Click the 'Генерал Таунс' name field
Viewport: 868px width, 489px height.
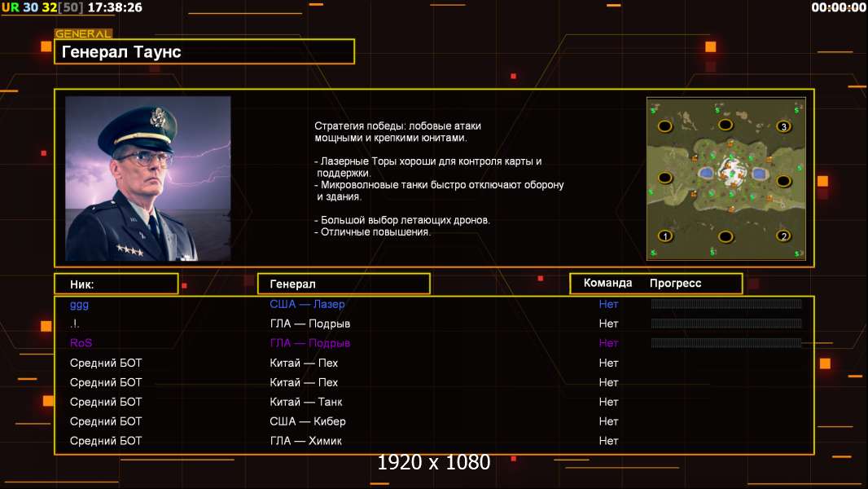tap(204, 51)
